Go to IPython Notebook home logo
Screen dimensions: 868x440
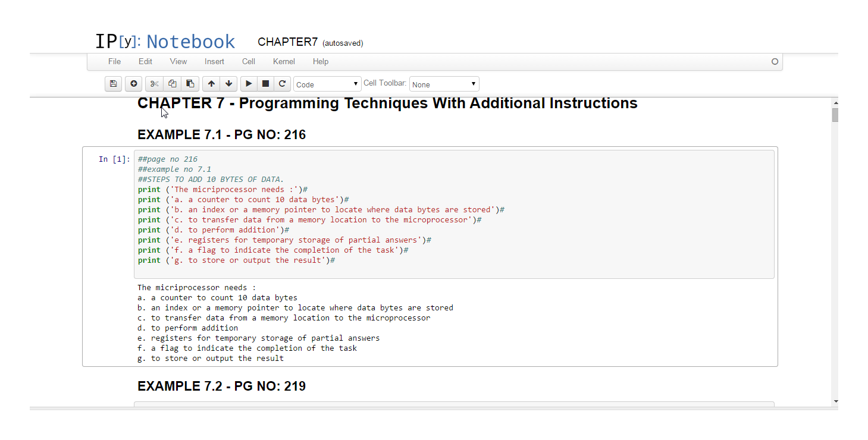pyautogui.click(x=165, y=42)
